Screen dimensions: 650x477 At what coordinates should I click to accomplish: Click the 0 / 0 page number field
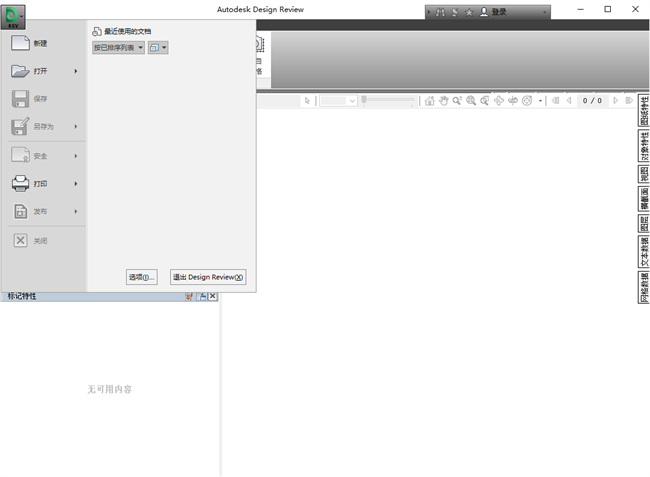click(x=592, y=101)
